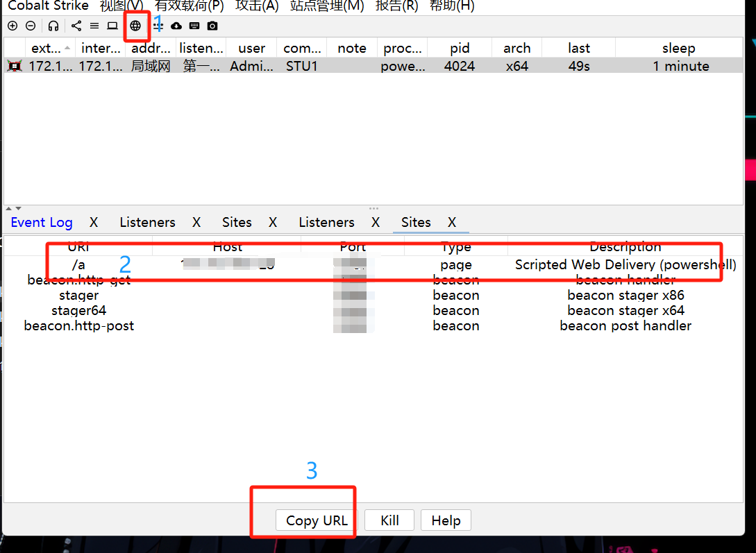
Task: Sort by the arch column header
Action: pos(517,48)
